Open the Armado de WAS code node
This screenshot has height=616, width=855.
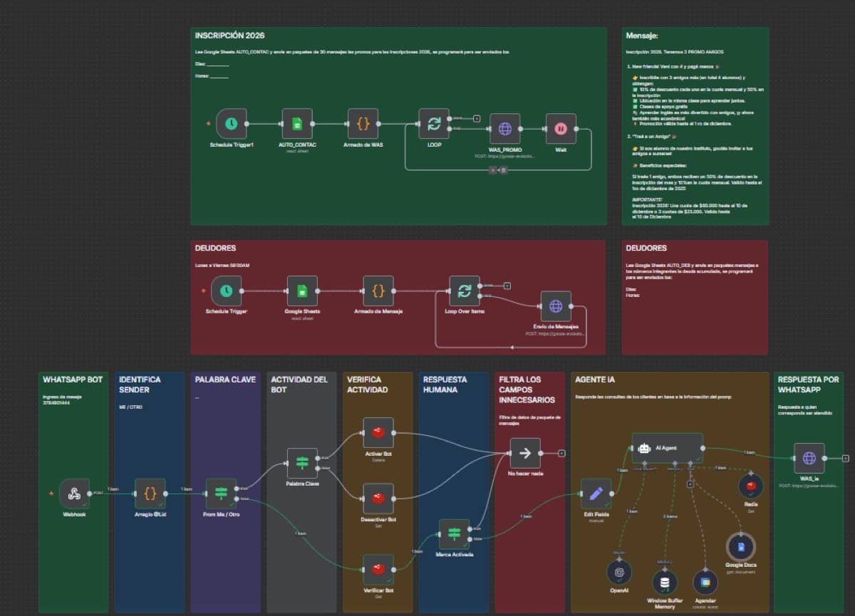[x=363, y=124]
